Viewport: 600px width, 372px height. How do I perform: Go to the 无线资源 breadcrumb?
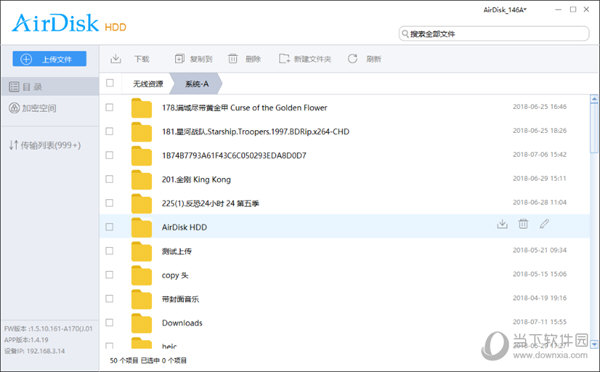click(x=148, y=83)
